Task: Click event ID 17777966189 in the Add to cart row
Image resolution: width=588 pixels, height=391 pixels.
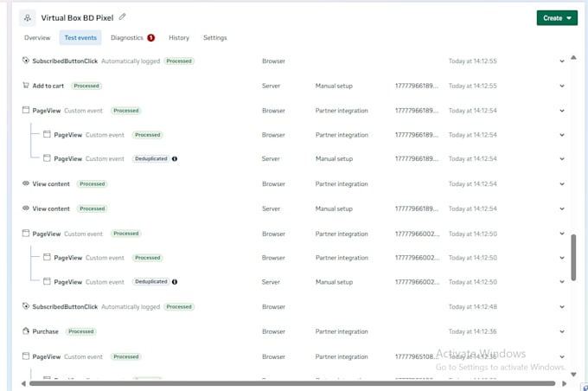Action: coord(417,86)
